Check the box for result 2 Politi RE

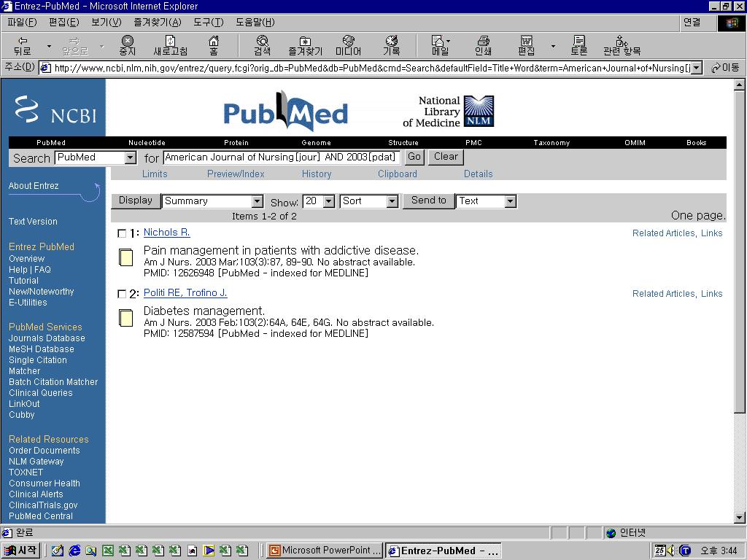[x=122, y=294]
